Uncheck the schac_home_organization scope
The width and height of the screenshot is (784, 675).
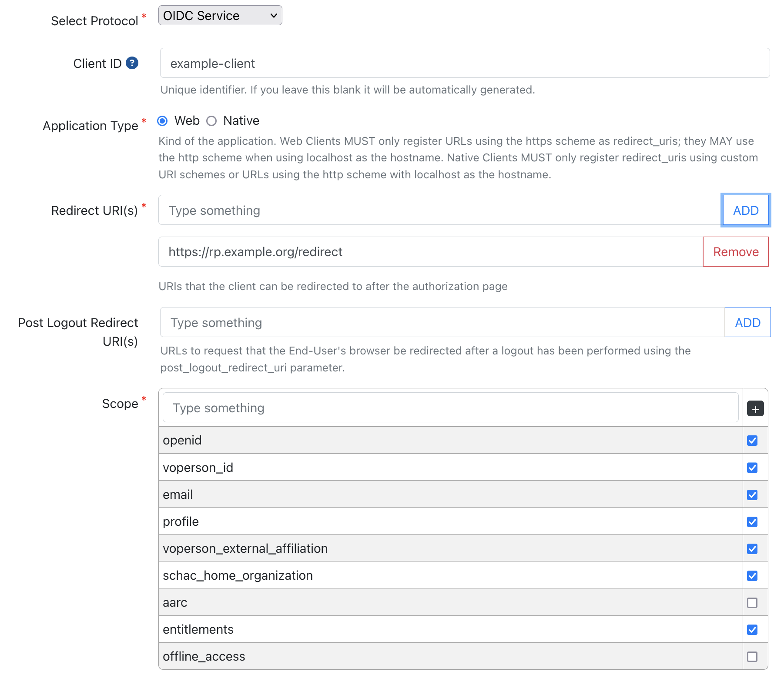pyautogui.click(x=752, y=575)
